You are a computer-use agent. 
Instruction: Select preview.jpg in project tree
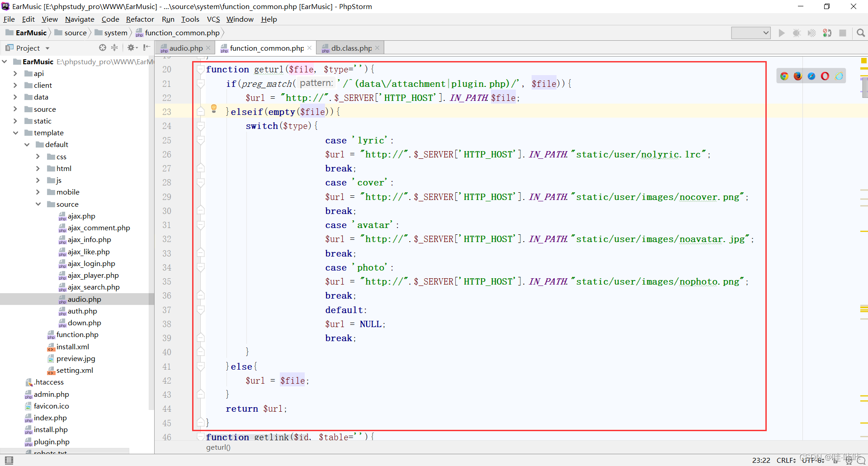click(76, 358)
